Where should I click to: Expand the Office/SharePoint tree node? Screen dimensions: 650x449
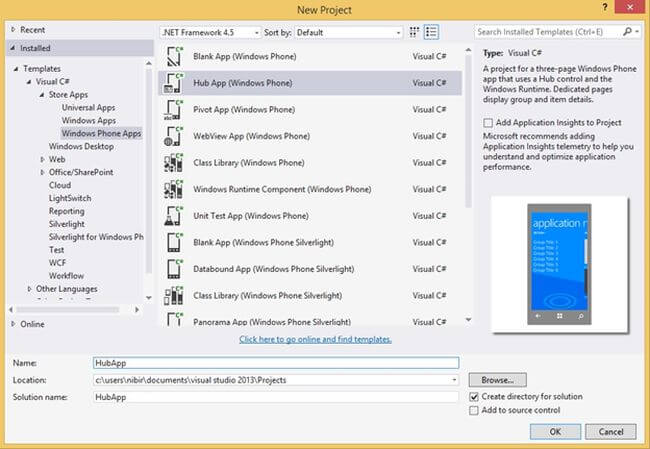pyautogui.click(x=42, y=172)
